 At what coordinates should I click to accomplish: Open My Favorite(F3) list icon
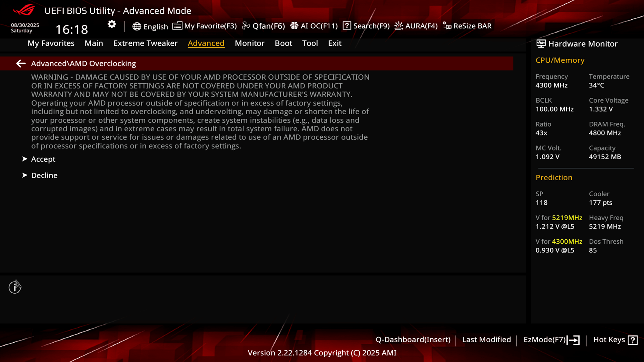177,26
